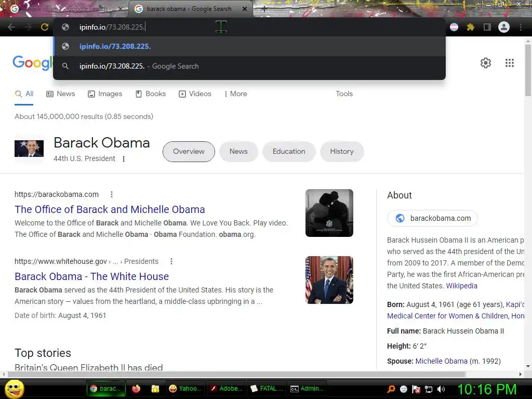Screen dimensions: 532x399
Task: Open the volume speaker tray icon
Action: (x=441, y=389)
